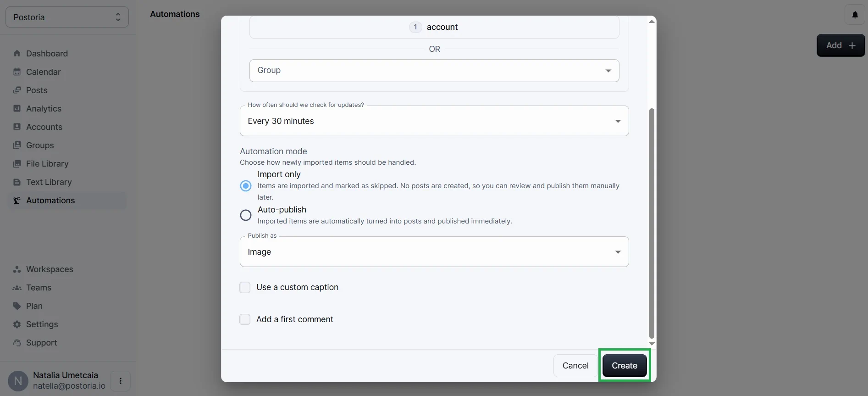Click the Group dropdown arrow
Viewport: 868px width, 396px height.
608,71
